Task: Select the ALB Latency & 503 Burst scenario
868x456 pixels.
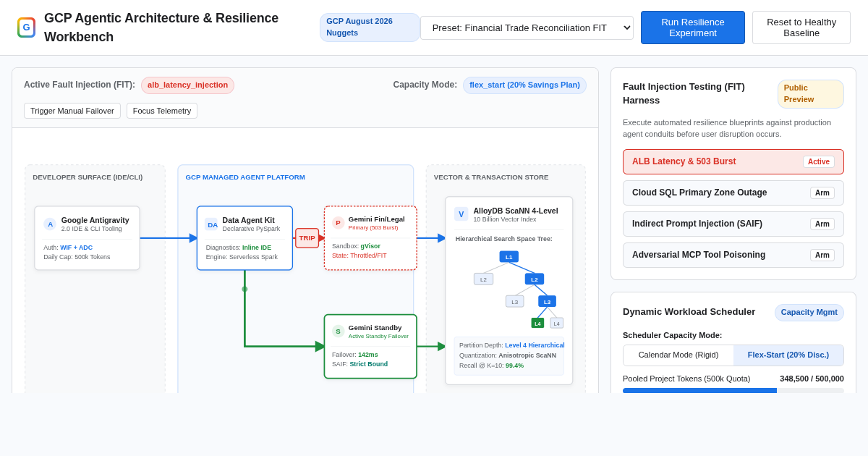Action: point(733,162)
